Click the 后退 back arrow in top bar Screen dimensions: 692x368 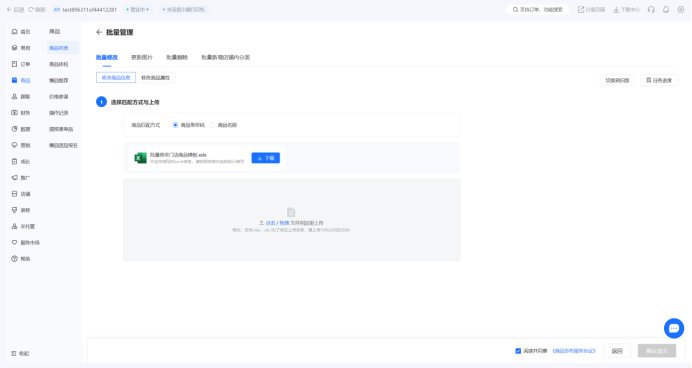tap(9, 9)
